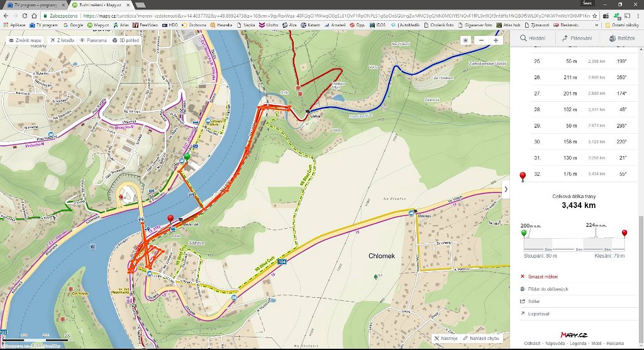Click the cast extension icon
The height and width of the screenshot is (350, 644).
(627, 16)
